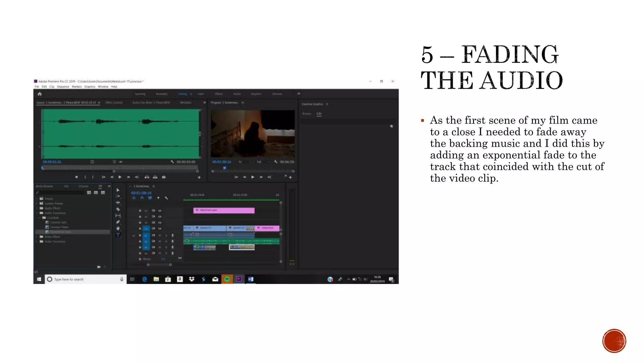Screen dimensions: 644x362
Task: Expand the Presets folder
Action: [x=37, y=199]
